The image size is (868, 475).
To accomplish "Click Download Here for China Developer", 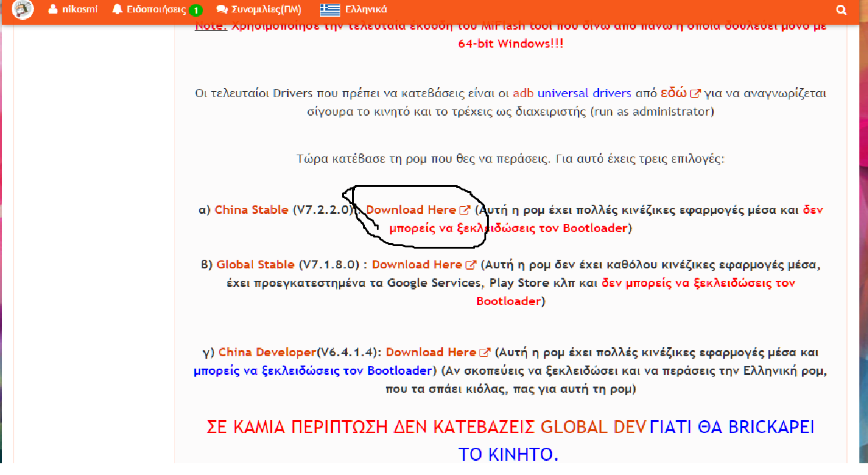I will [x=438, y=353].
